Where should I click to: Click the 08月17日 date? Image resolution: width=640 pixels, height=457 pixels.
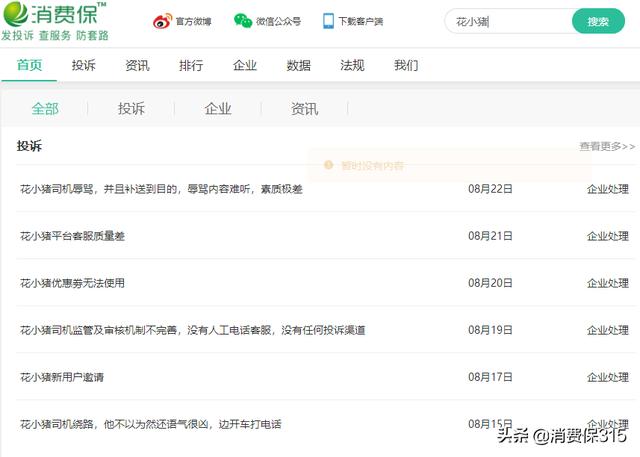[490, 377]
